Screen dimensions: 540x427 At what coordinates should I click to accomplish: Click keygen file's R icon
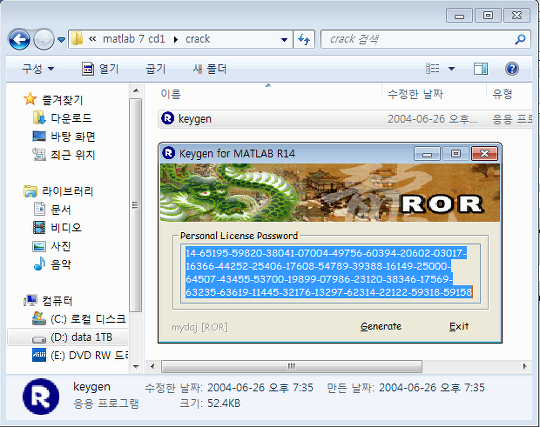(x=168, y=118)
